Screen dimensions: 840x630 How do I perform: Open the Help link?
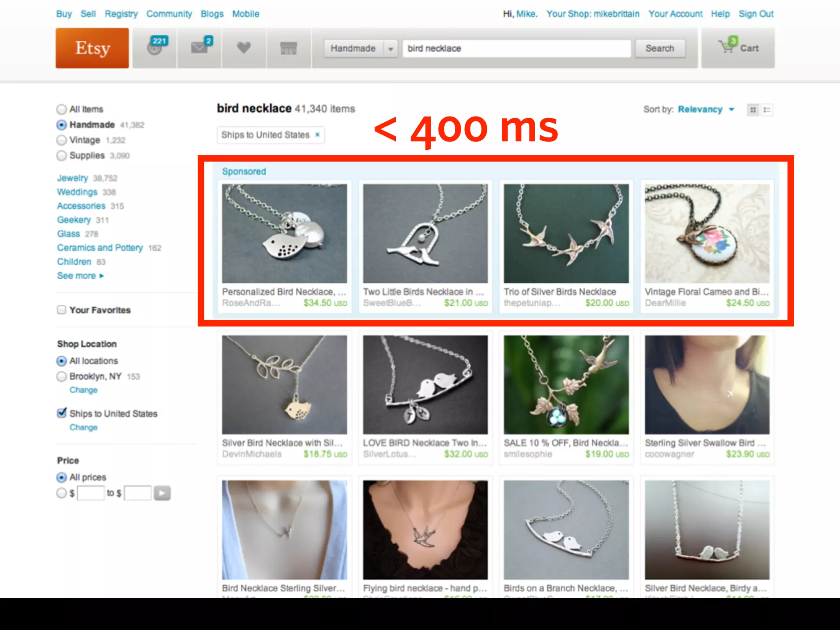pyautogui.click(x=720, y=14)
